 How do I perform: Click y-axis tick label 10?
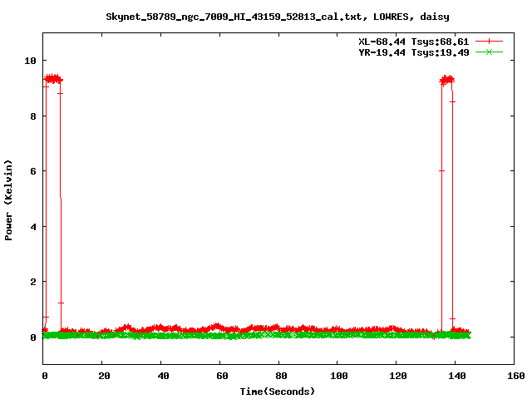point(30,61)
